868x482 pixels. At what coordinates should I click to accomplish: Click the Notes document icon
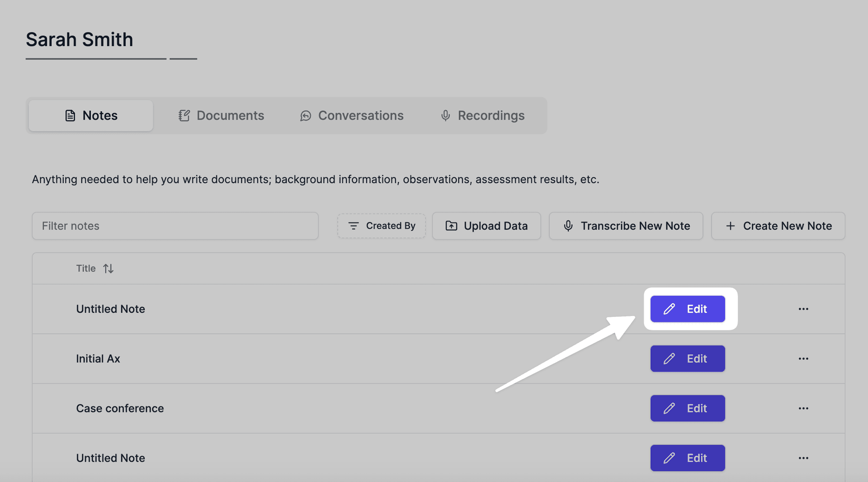point(70,115)
